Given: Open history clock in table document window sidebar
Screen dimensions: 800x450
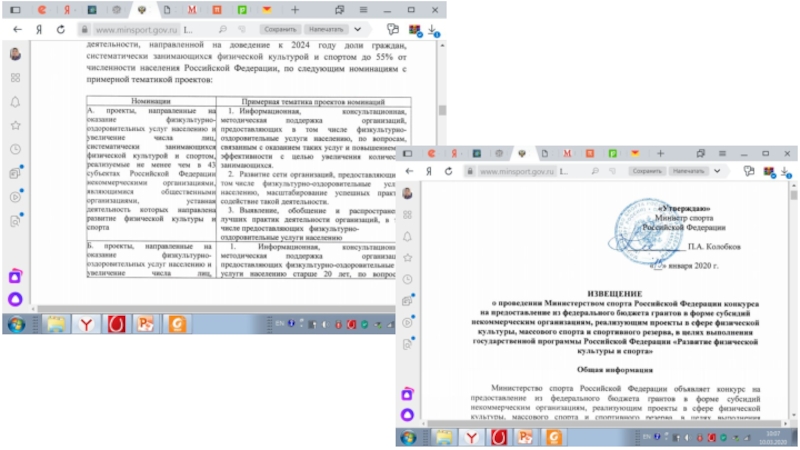Looking at the screenshot, I should [x=15, y=149].
